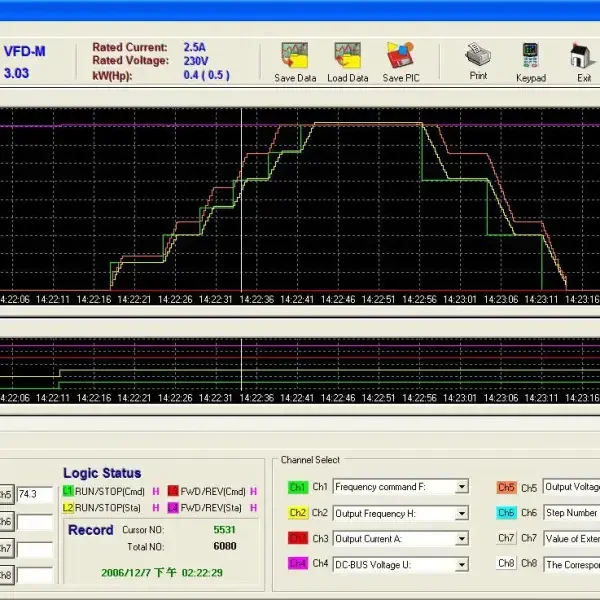Click the empty ch8 value field
The image size is (600, 600).
pos(34,575)
